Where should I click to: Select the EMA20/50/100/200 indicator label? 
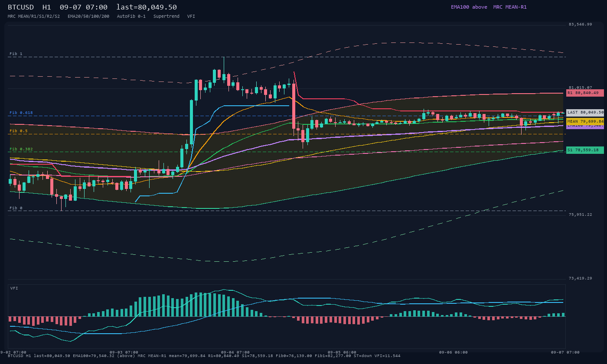pos(88,16)
